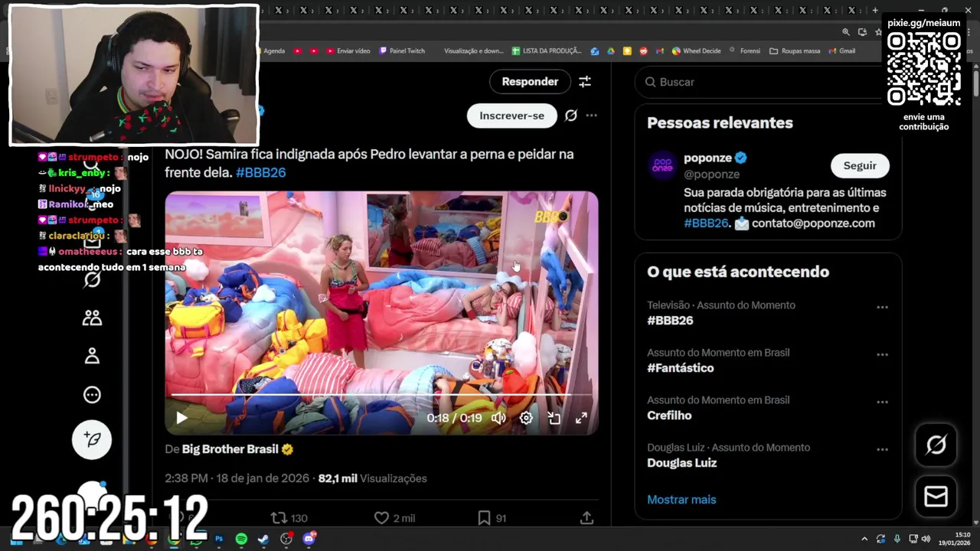Share the post via share icon
Image resolution: width=980 pixels, height=551 pixels.
tap(586, 518)
